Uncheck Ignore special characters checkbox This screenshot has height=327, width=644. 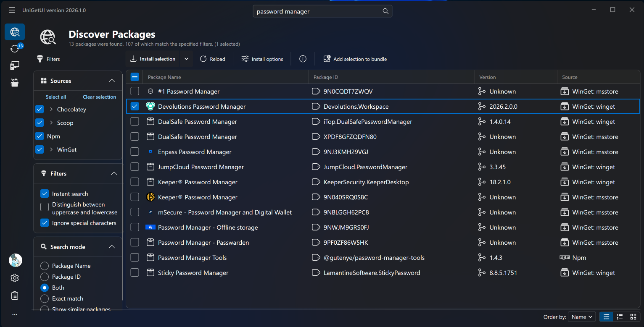pyautogui.click(x=45, y=223)
